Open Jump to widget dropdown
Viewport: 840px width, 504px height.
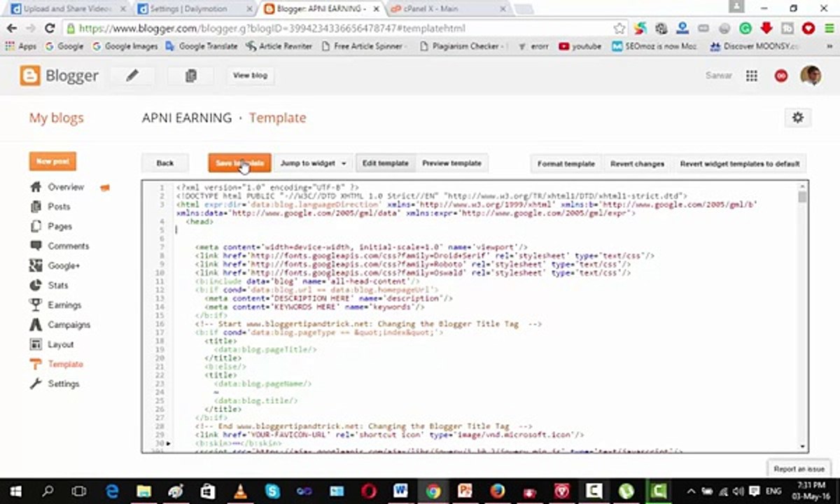[313, 163]
